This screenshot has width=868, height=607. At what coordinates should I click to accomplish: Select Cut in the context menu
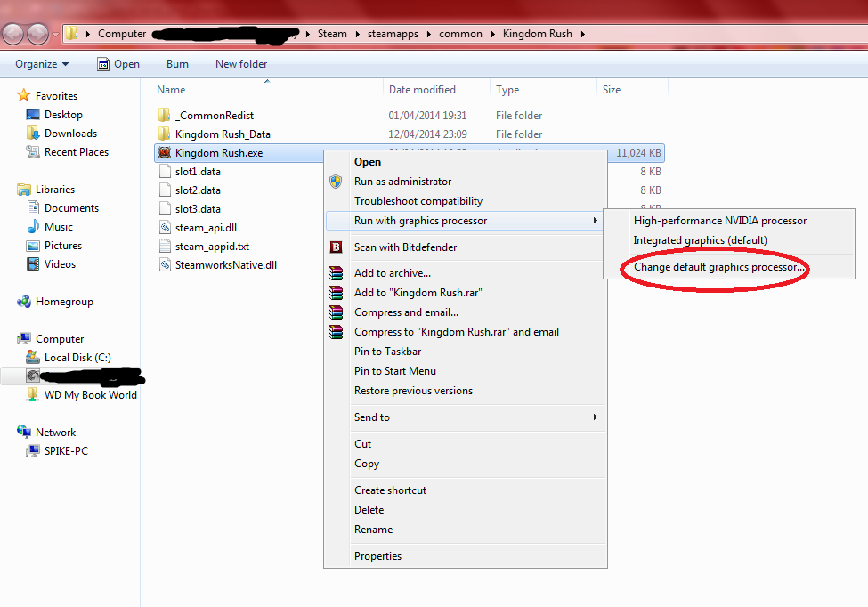(465, 444)
